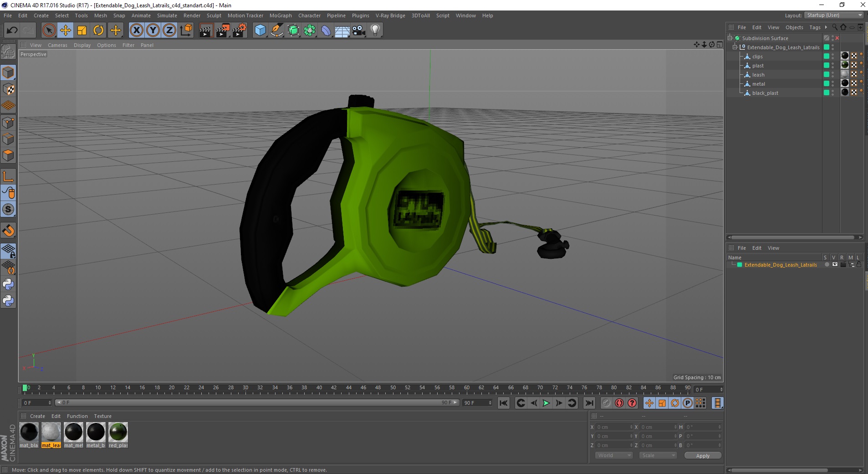Select the red_plas material thumbnail
The height and width of the screenshot is (474, 868).
[x=118, y=435]
